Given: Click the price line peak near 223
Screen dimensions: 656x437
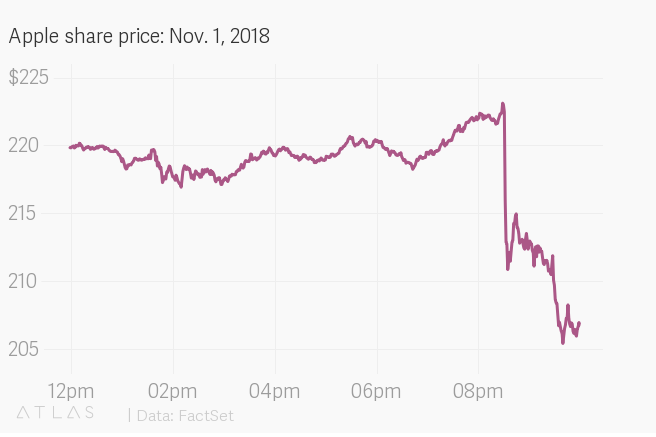Looking at the screenshot, I should [502, 104].
